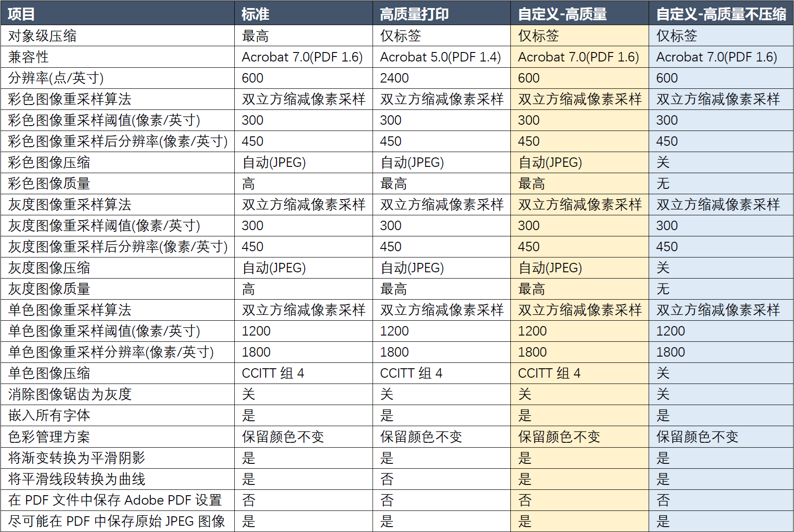
Task: Select the 彩色图像重采样阈值(像素/英寸) label
Action: (104, 120)
